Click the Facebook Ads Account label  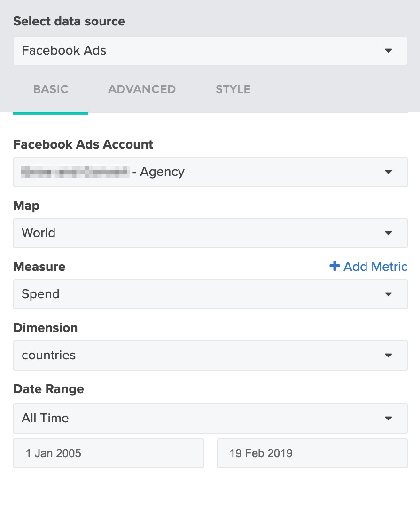(x=83, y=144)
